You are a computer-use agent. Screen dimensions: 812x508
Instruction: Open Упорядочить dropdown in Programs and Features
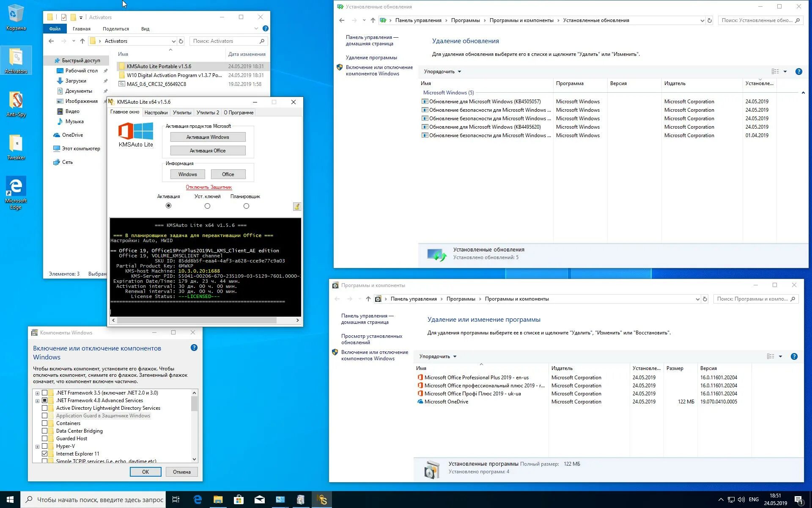click(438, 356)
